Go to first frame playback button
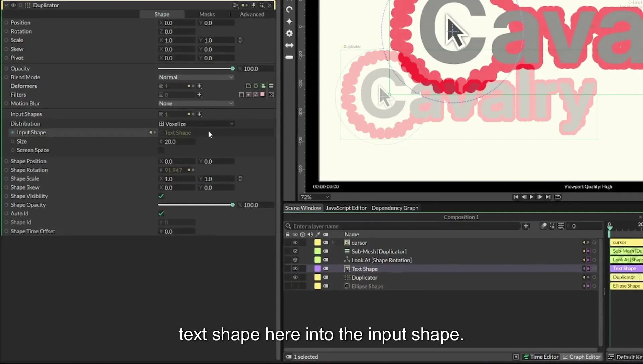The height and width of the screenshot is (364, 643). [516, 197]
